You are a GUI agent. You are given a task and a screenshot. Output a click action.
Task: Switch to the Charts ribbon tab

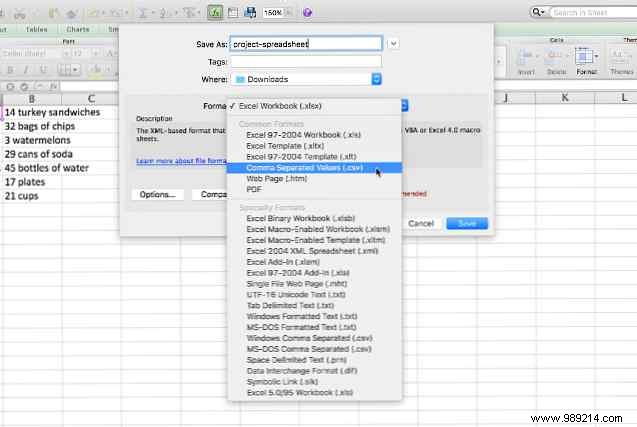click(78, 29)
